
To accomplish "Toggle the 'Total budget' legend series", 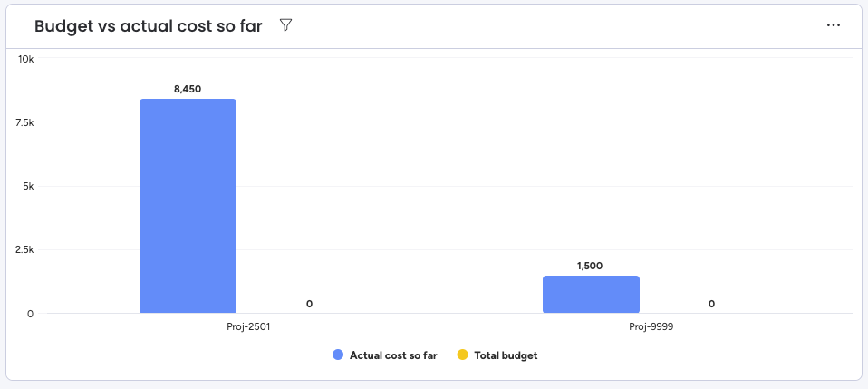I will [x=506, y=355].
